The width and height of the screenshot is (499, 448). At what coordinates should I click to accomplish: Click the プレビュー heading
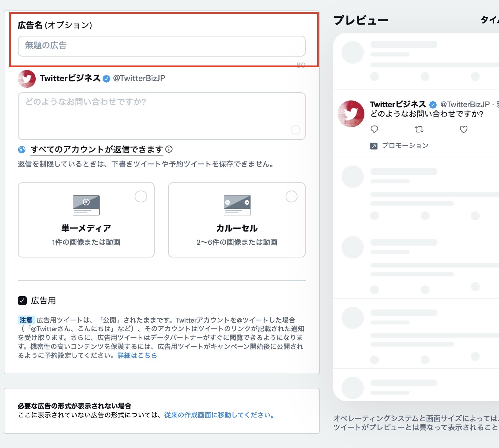point(361,20)
